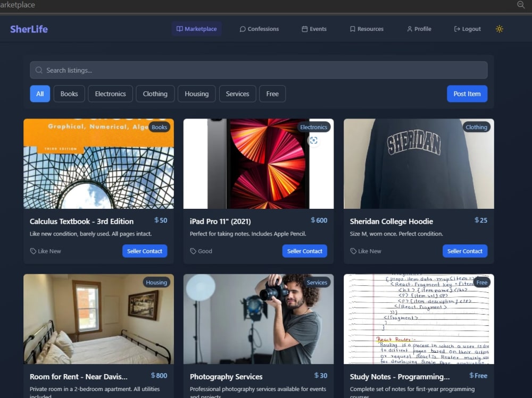Image resolution: width=532 pixels, height=398 pixels.
Task: Contact seller of iPad Pro 11"
Action: [x=305, y=251]
